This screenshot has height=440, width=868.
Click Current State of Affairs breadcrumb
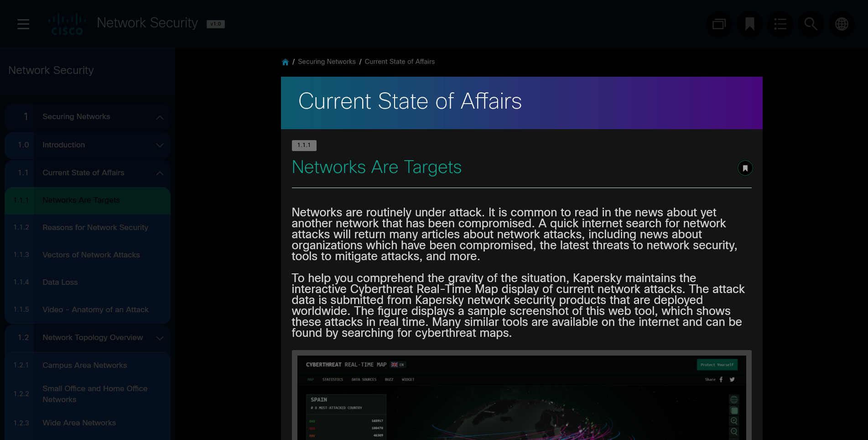tap(400, 62)
